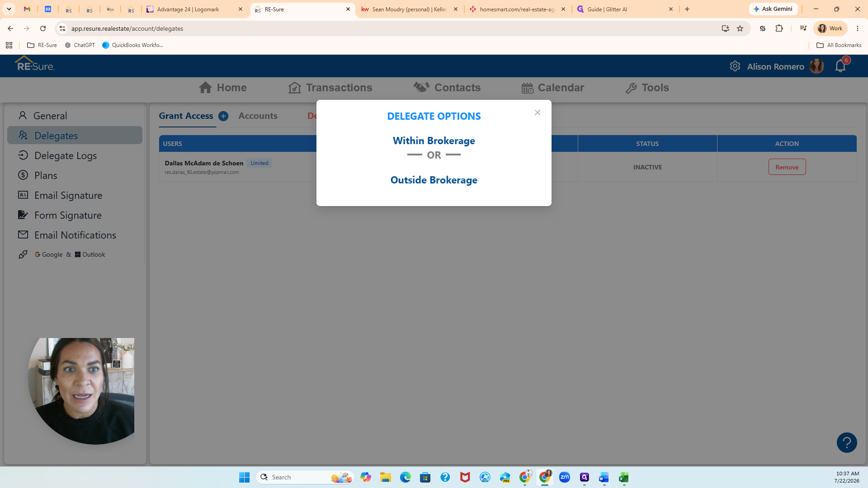This screenshot has height=488, width=868.
Task: Bookmark this page with star icon
Action: pos(740,28)
